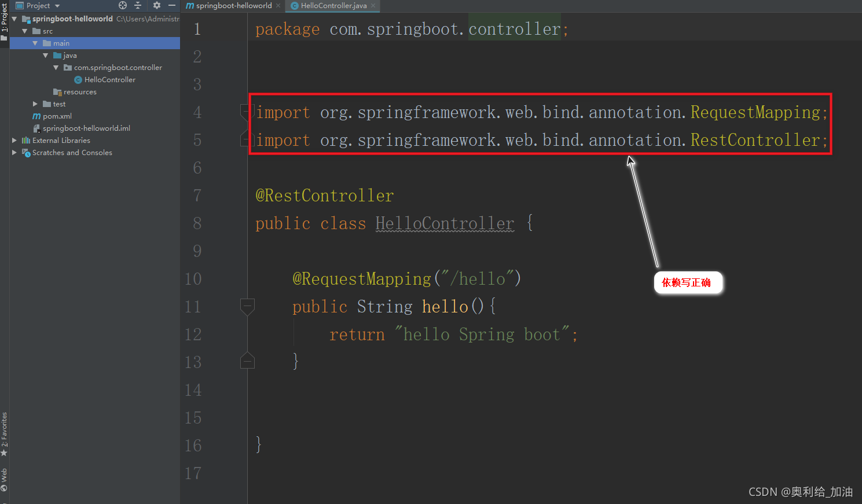This screenshot has width=862, height=504.
Task: Expand the test folder node
Action: 35,104
